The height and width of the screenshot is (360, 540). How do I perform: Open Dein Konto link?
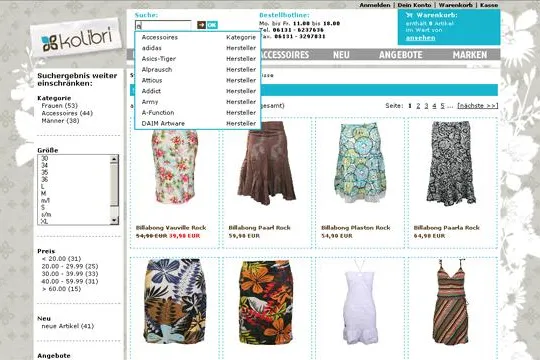[414, 5]
